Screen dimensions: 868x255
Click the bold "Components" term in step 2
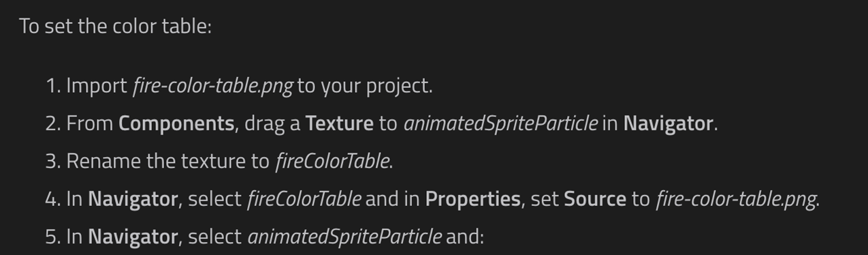[176, 124]
